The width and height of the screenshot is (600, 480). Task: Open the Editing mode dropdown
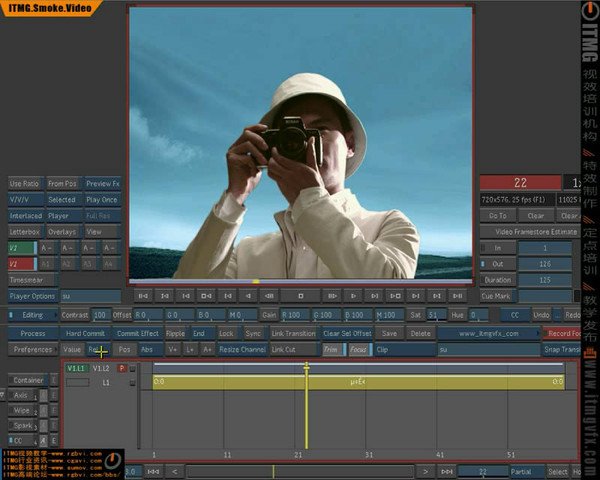pyautogui.click(x=33, y=315)
